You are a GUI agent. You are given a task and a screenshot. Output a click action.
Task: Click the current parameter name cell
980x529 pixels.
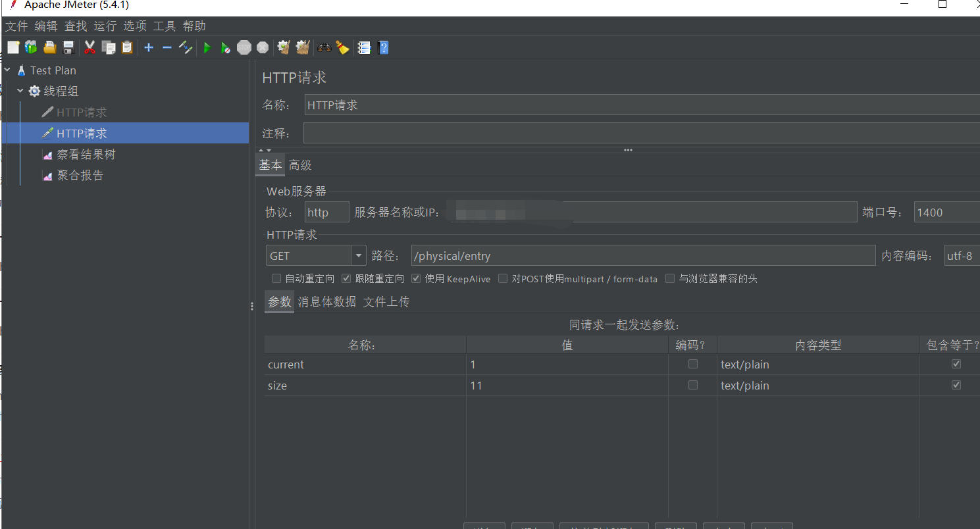(x=365, y=365)
